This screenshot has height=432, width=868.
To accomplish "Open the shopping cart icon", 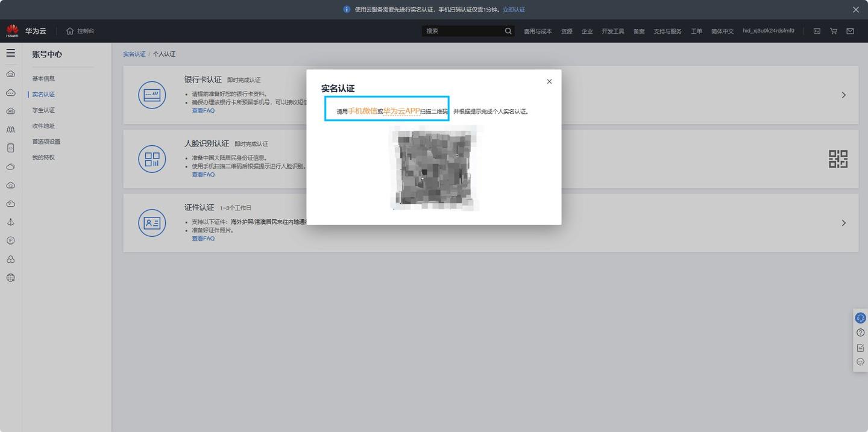I will (x=834, y=31).
